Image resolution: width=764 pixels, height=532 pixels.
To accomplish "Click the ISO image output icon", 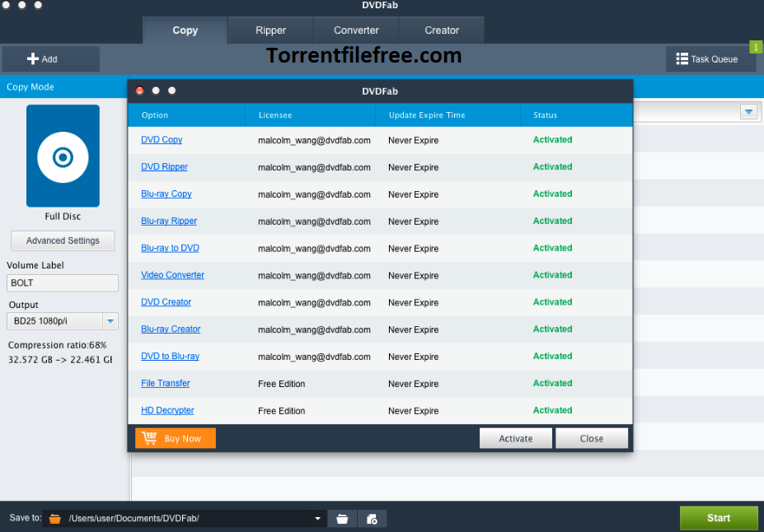I will pos(372,519).
